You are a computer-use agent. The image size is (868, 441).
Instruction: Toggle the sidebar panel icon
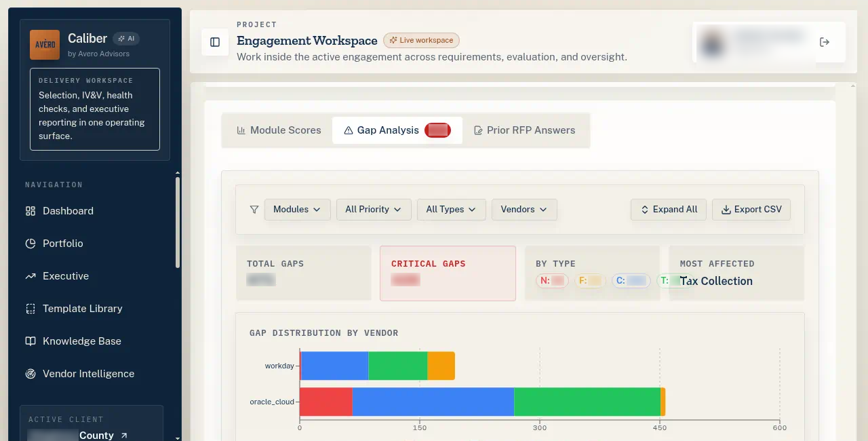(x=215, y=42)
